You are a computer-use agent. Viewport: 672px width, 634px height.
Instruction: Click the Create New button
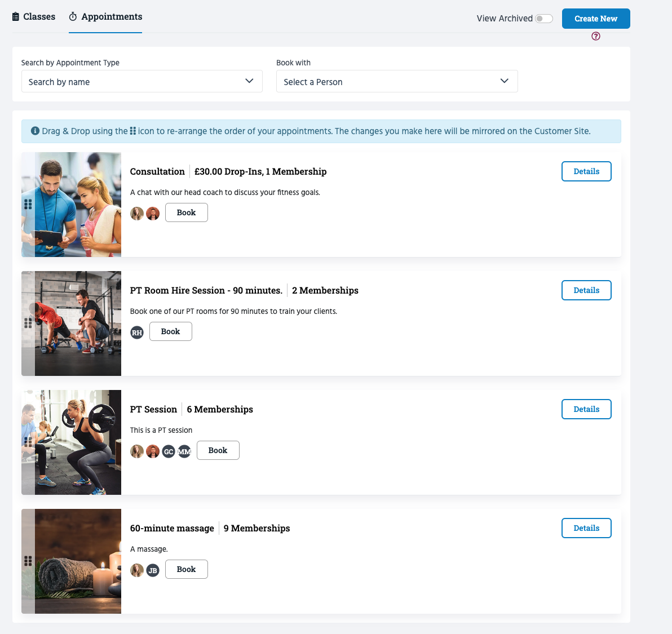coord(596,18)
